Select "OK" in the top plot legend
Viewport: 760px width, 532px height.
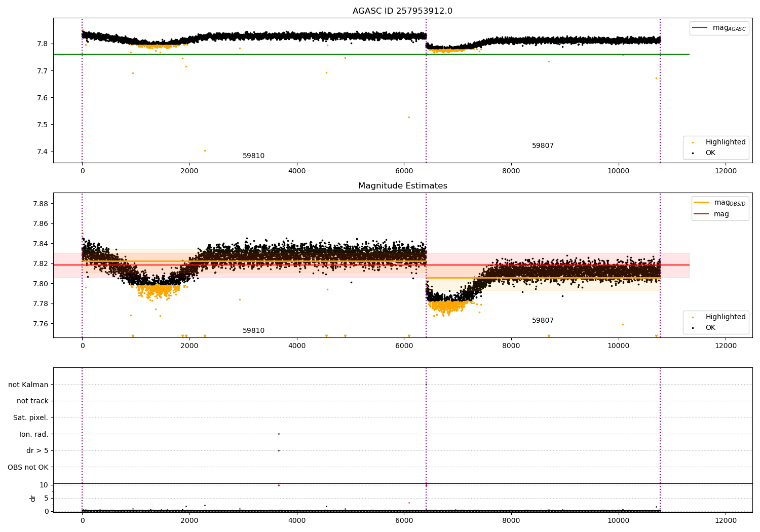point(710,153)
